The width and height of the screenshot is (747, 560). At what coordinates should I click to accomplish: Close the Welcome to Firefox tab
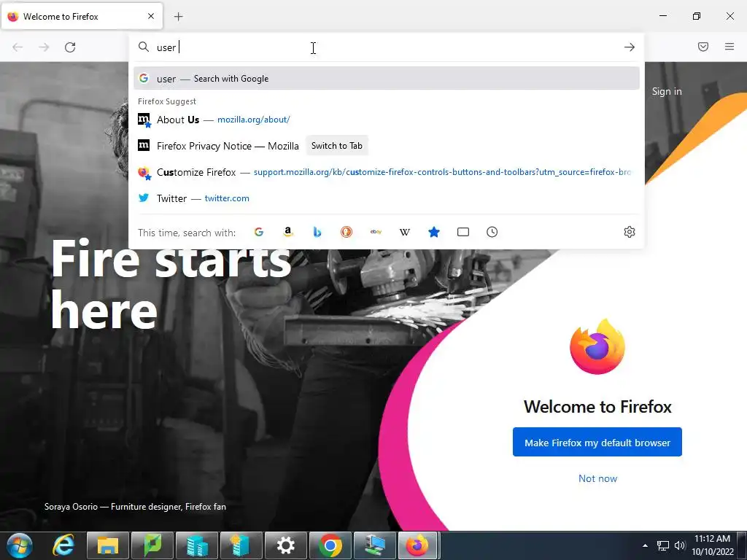pyautogui.click(x=151, y=16)
